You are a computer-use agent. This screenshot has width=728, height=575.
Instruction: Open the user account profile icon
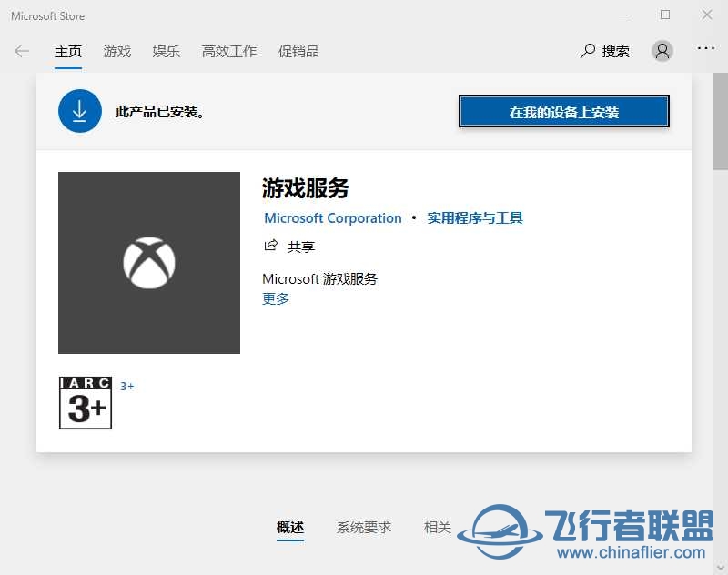(x=662, y=51)
